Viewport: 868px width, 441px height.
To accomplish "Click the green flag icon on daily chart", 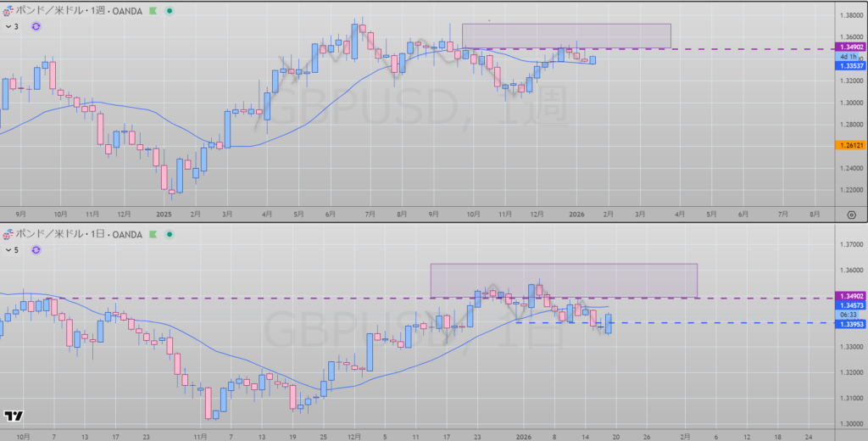I will [153, 233].
